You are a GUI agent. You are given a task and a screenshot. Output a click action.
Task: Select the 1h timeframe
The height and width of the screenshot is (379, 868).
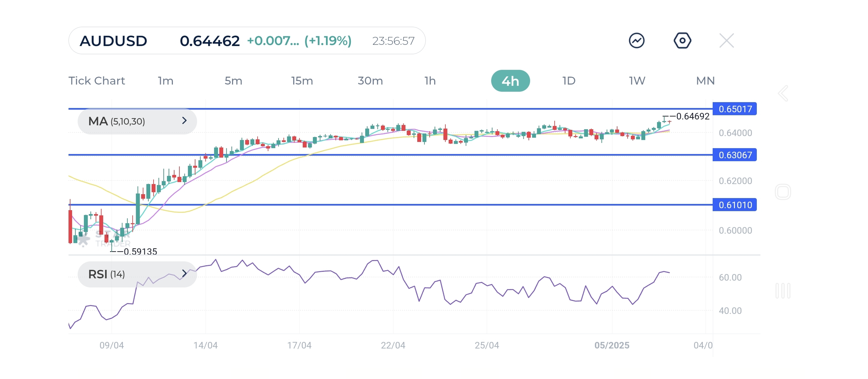tap(430, 81)
